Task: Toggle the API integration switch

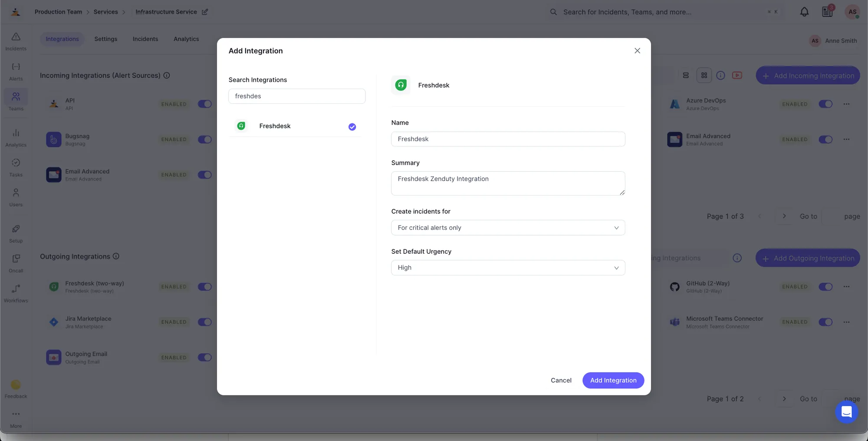Action: (x=205, y=104)
